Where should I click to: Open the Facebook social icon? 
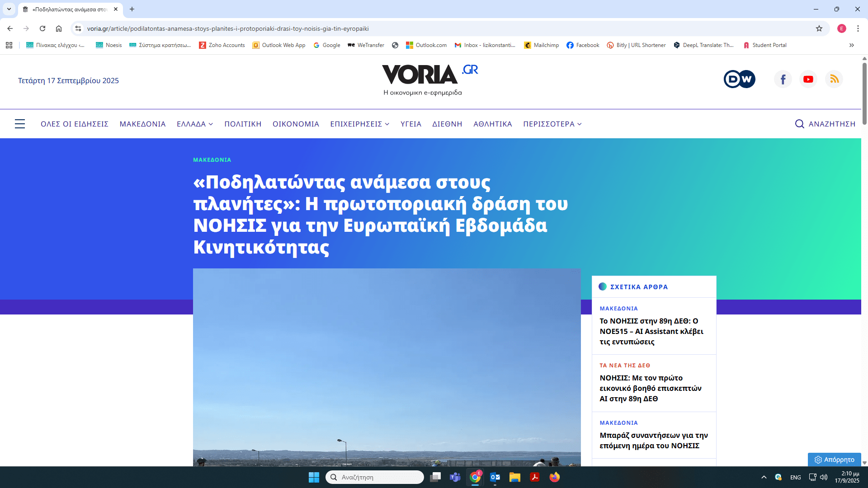click(783, 79)
